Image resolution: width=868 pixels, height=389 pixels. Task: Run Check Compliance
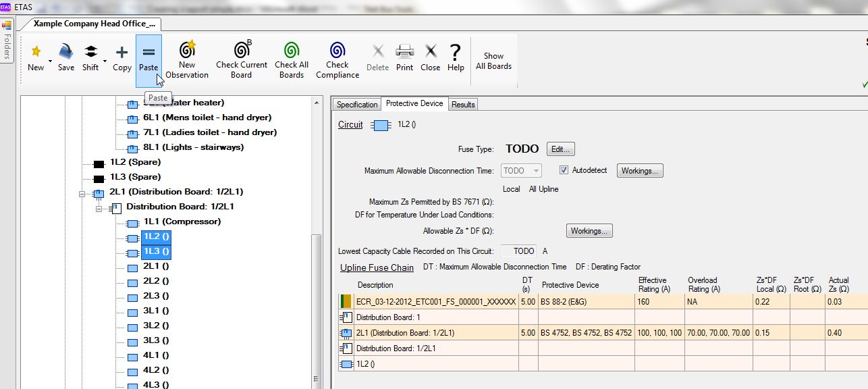point(337,60)
